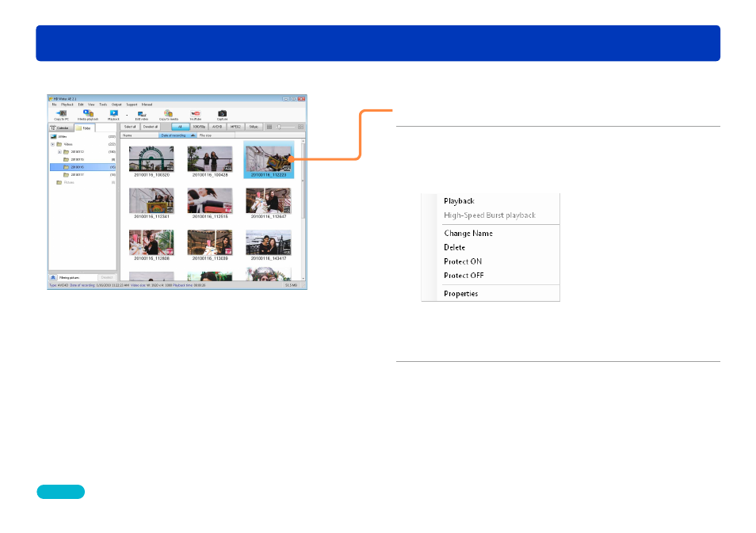Open the File menu
The width and height of the screenshot is (756, 533).
click(x=55, y=105)
